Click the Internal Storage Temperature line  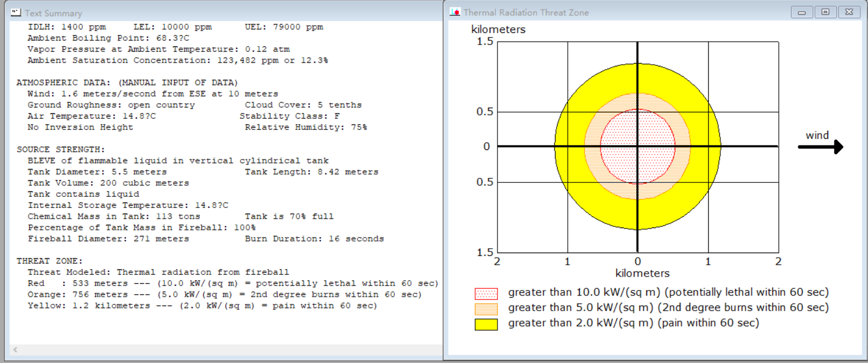[128, 205]
